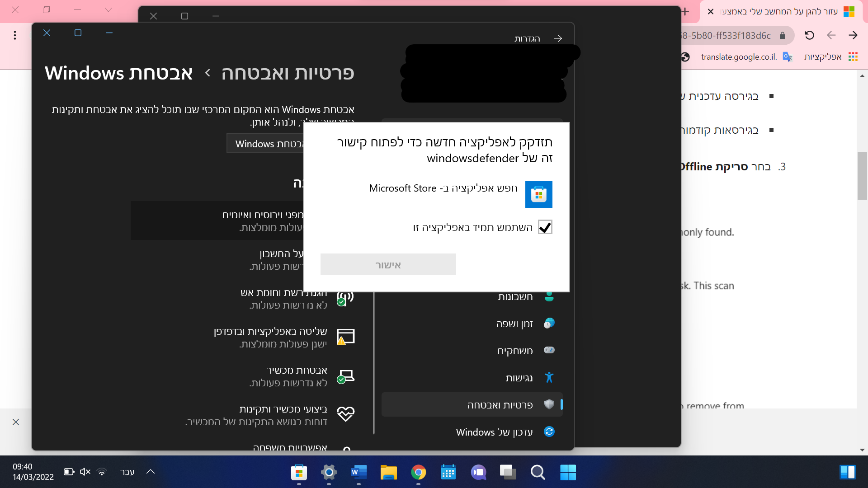This screenshot has width=868, height=488.
Task: Uncheck 'השתמש תמיד באפליקציה זו' checkbox
Action: 545,227
